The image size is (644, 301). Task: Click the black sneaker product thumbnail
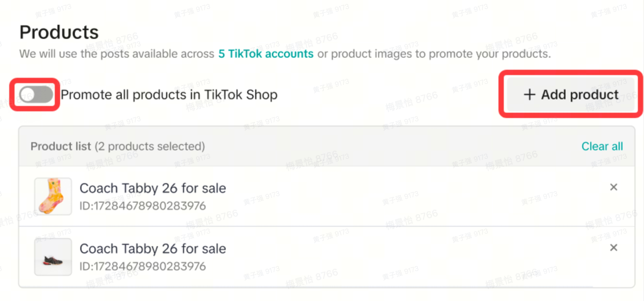[53, 257]
